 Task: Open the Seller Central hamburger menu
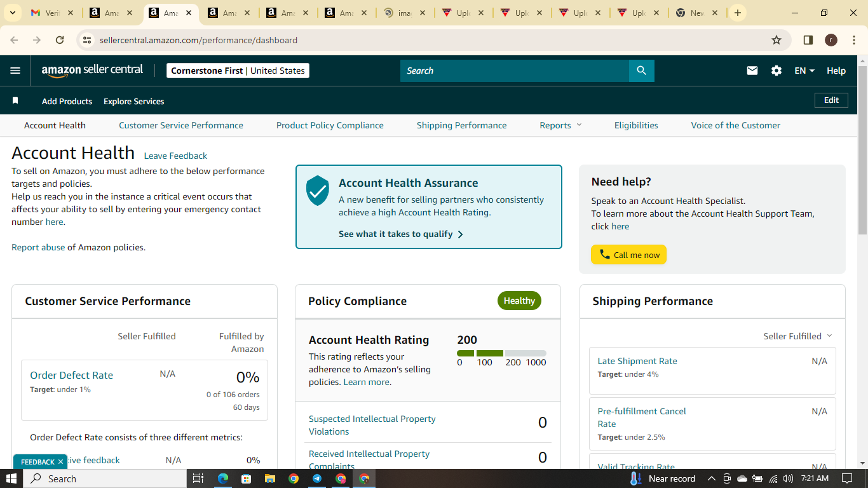15,71
